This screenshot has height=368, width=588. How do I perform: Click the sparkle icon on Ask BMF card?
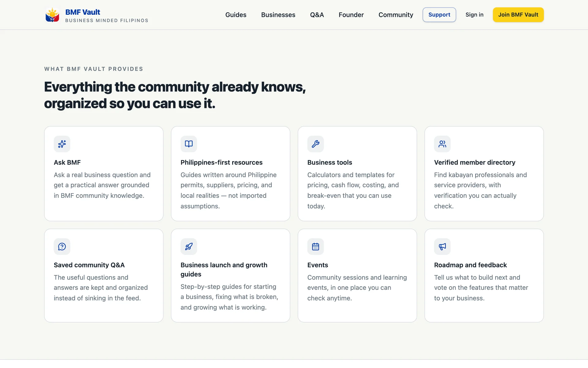tap(62, 144)
